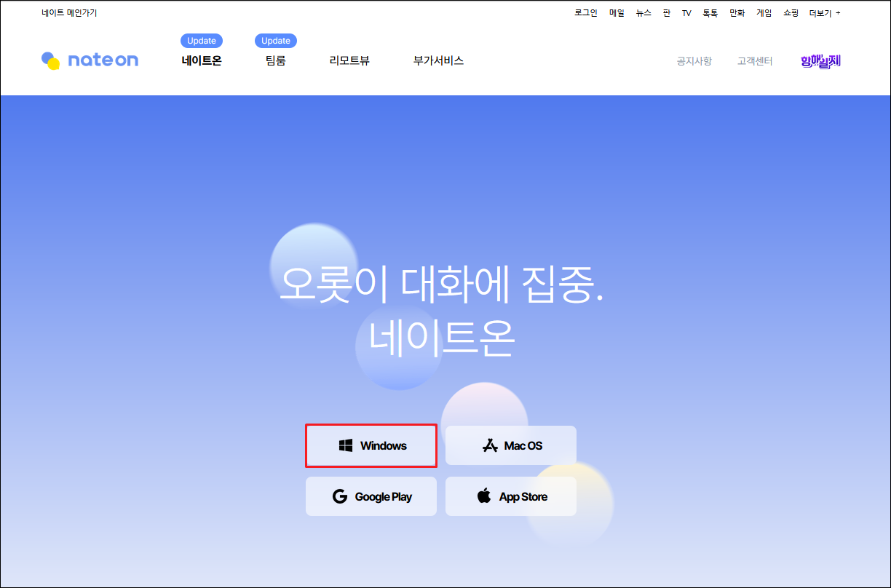Open the 팀룸 menu
This screenshot has width=891, height=588.
276,61
